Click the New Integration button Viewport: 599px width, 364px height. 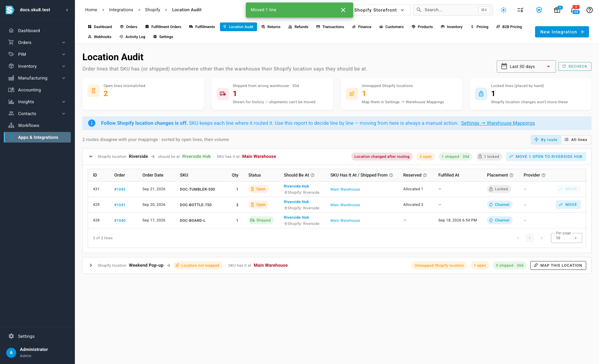[562, 32]
